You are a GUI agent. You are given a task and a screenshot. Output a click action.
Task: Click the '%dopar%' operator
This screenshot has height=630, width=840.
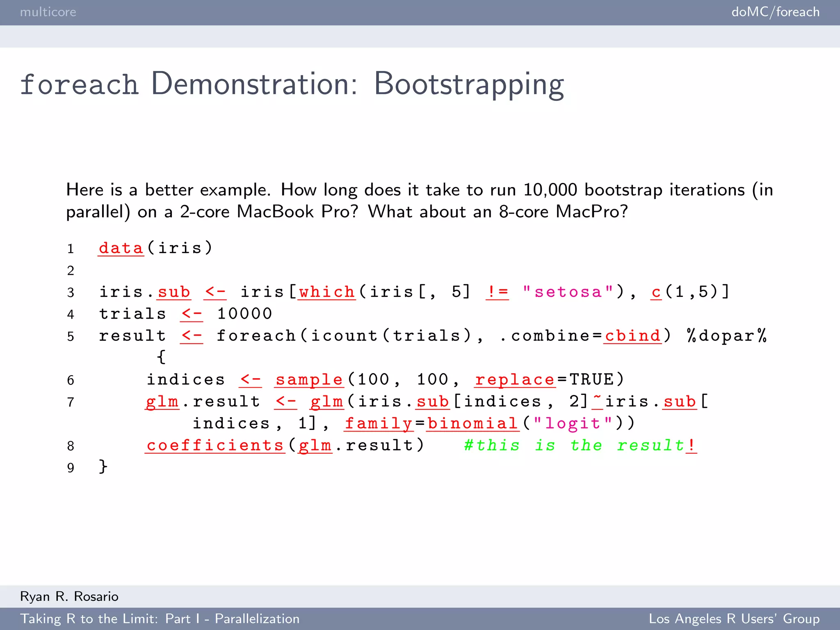727,336
